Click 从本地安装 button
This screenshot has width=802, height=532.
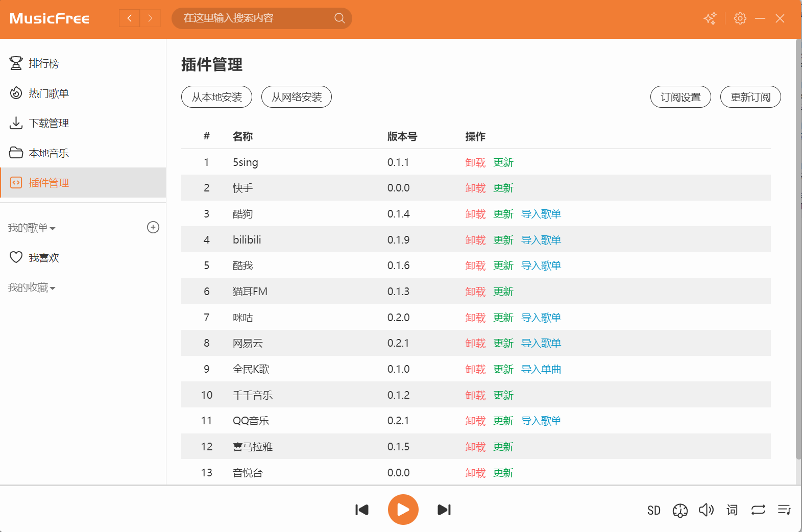(216, 97)
